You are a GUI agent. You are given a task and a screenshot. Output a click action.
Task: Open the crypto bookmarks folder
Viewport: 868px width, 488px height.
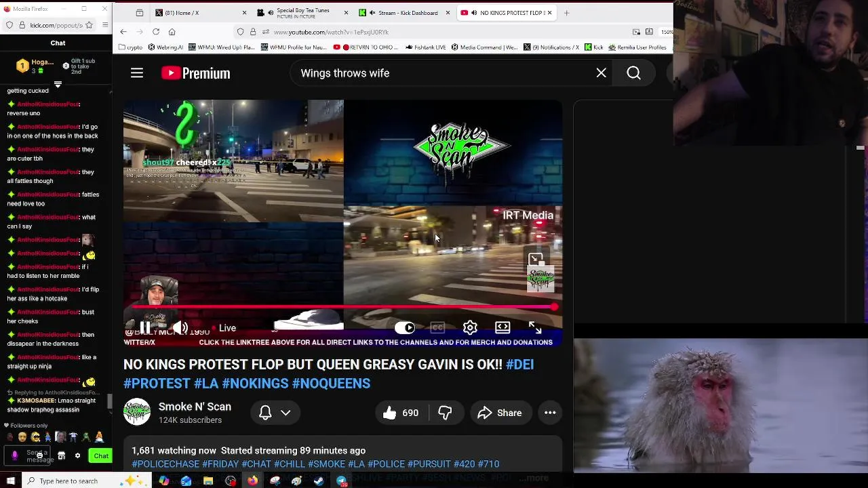click(130, 47)
